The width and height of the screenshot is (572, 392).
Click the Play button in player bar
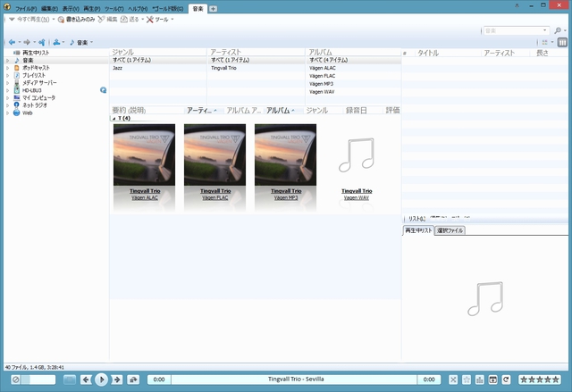pos(102,379)
